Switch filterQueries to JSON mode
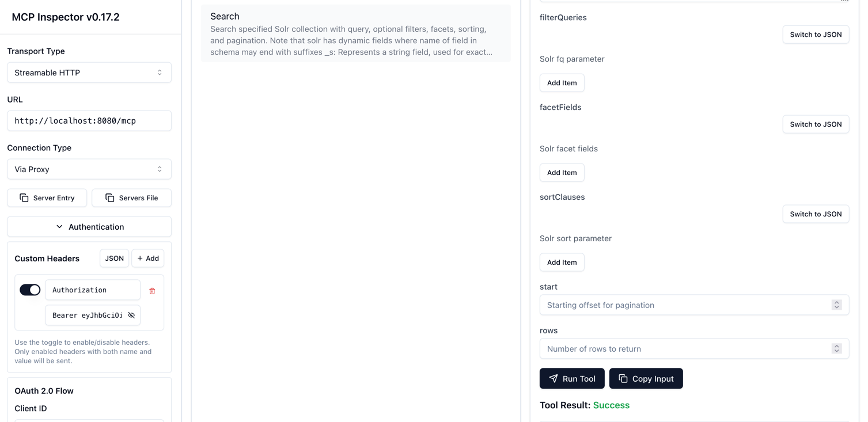This screenshot has width=868, height=422. [x=815, y=34]
